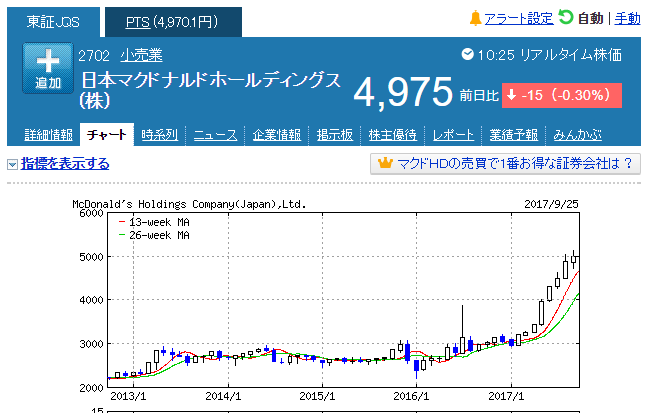
Task: Click the マクドHD brokerage comparison button
Action: pyautogui.click(x=505, y=164)
